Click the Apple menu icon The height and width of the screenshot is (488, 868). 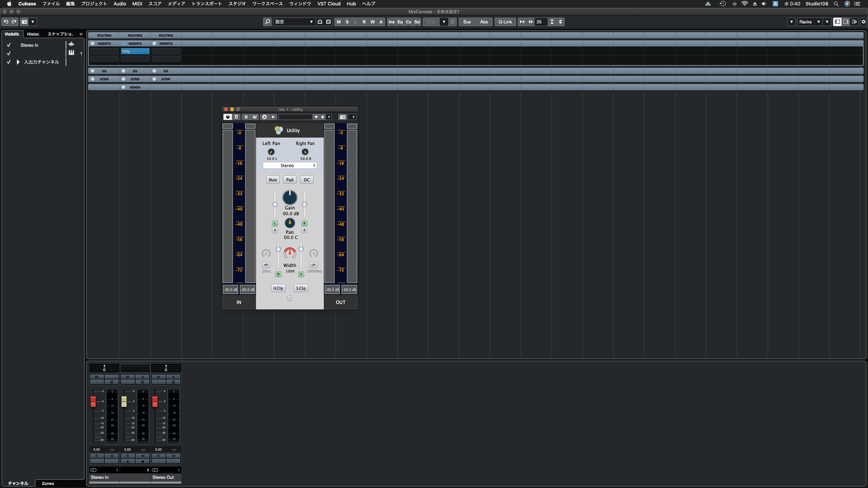click(x=9, y=4)
